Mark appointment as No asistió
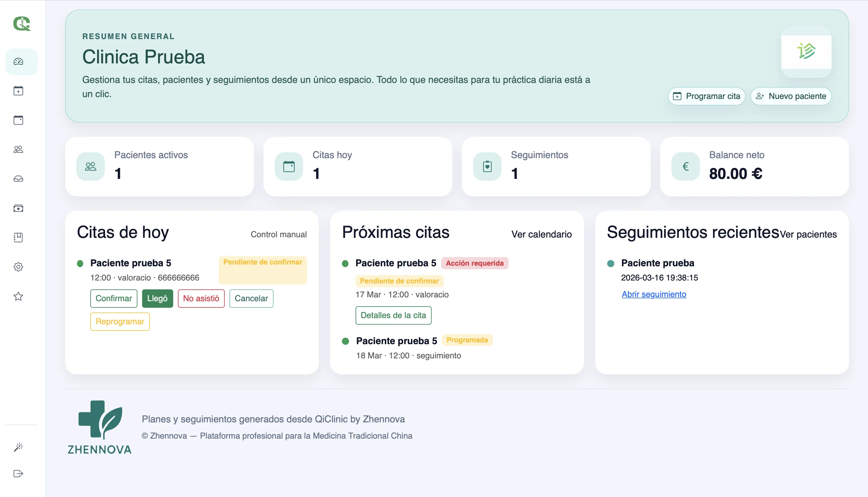This screenshot has height=497, width=868. coord(201,298)
